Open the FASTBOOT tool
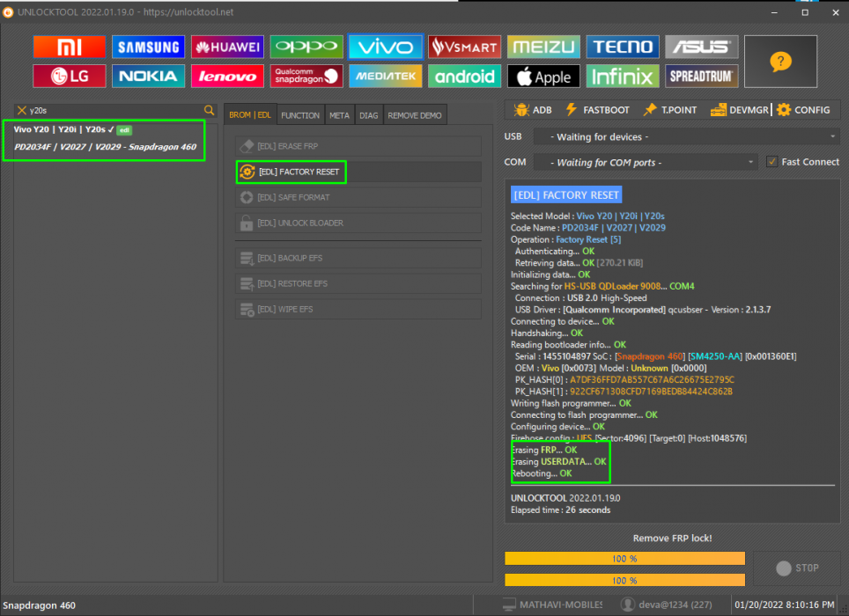The width and height of the screenshot is (849, 616). [598, 110]
